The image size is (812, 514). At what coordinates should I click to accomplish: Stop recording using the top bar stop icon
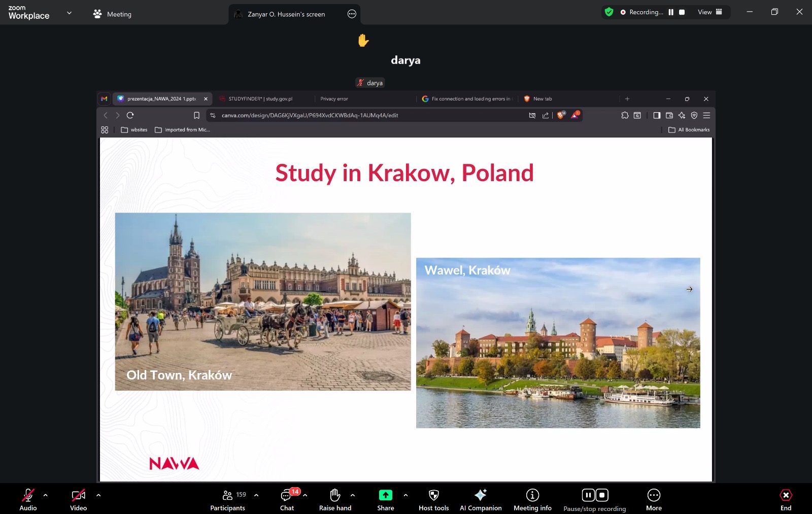[682, 12]
